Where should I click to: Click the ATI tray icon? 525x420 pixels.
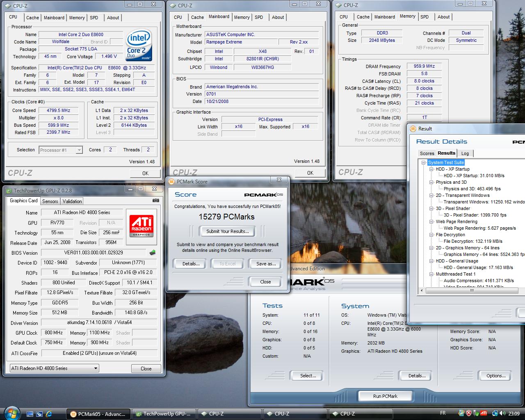point(484,413)
